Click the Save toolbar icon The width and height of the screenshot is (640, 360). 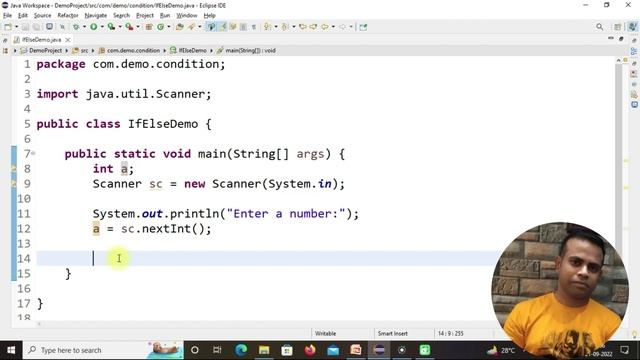tap(25, 27)
